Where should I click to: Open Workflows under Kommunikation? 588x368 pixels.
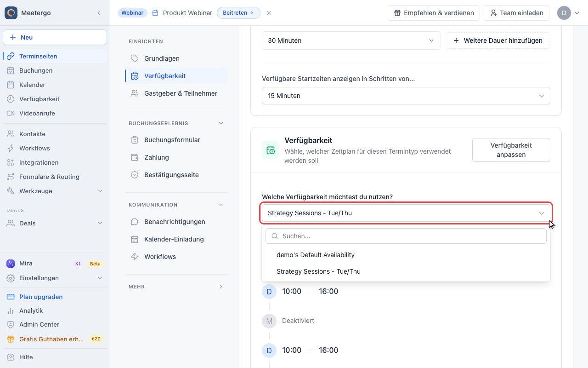tap(176, 257)
